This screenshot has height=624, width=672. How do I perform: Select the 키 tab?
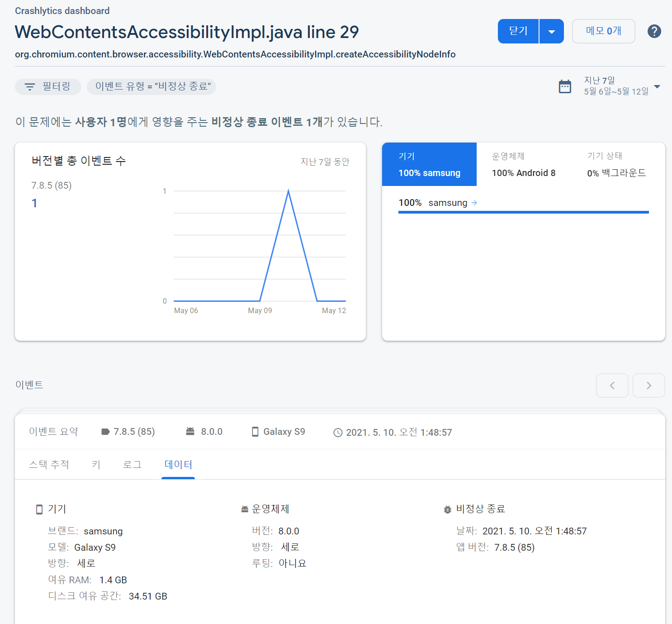pyautogui.click(x=96, y=464)
